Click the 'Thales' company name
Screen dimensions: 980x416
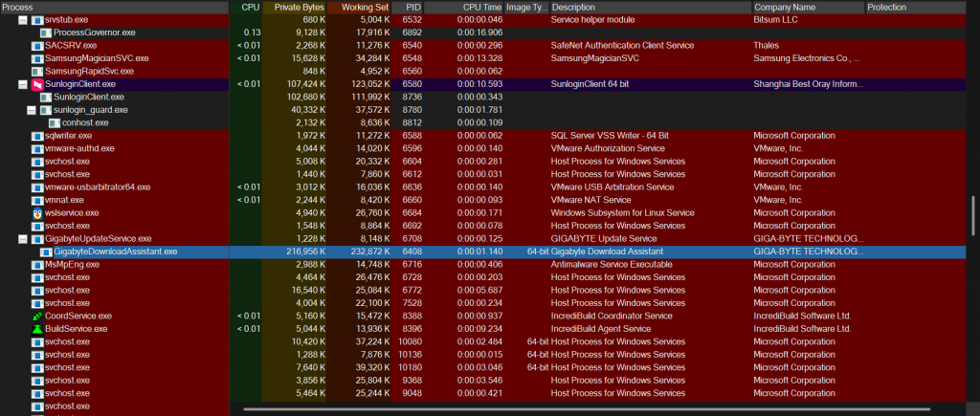pyautogui.click(x=767, y=46)
